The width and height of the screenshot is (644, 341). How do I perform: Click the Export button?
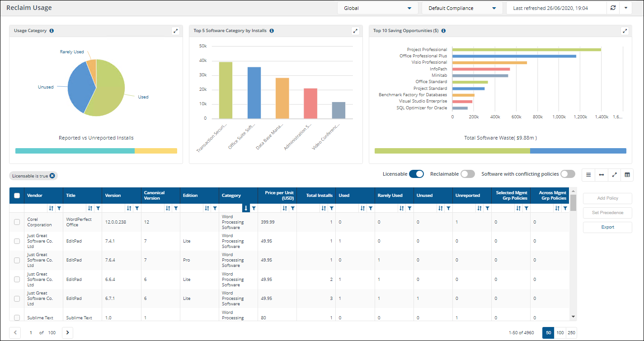(x=607, y=227)
